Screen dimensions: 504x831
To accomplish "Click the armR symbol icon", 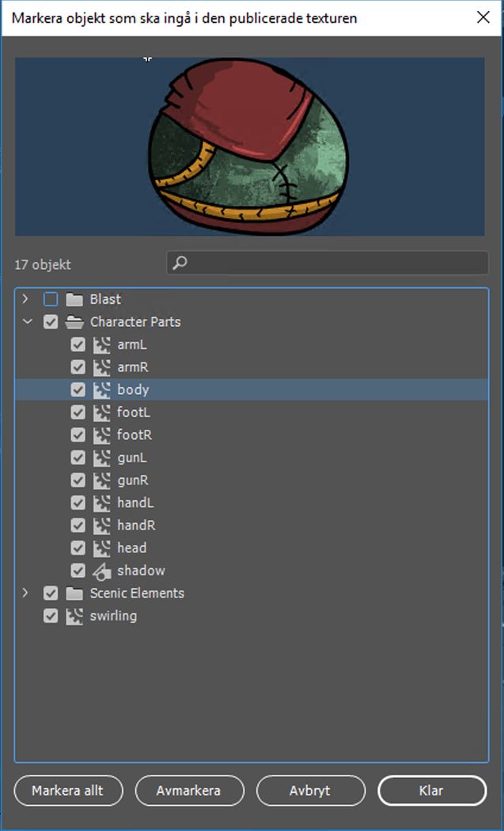I will tap(102, 367).
